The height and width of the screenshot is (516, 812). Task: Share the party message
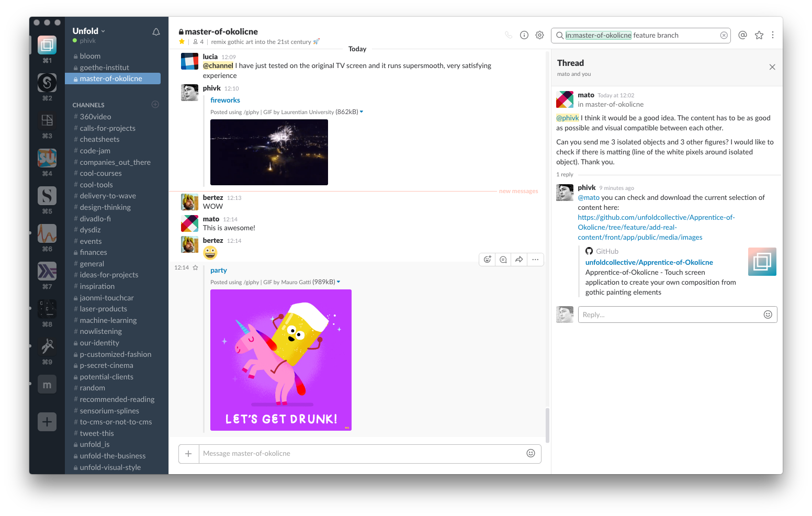click(519, 260)
